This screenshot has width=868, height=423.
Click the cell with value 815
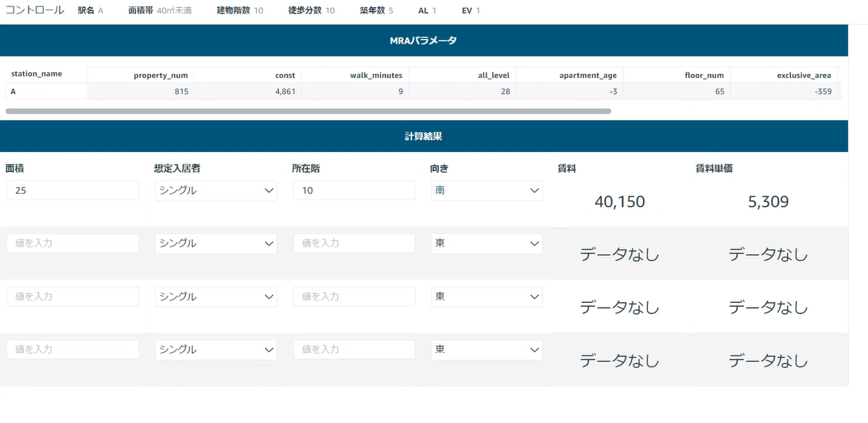click(141, 91)
